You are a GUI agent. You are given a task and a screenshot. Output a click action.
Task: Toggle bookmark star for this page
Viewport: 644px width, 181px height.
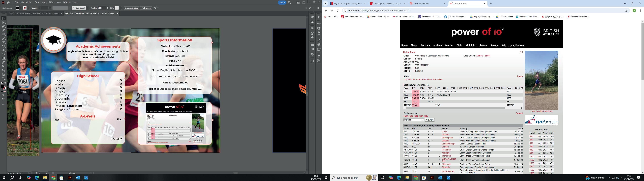(x=626, y=11)
